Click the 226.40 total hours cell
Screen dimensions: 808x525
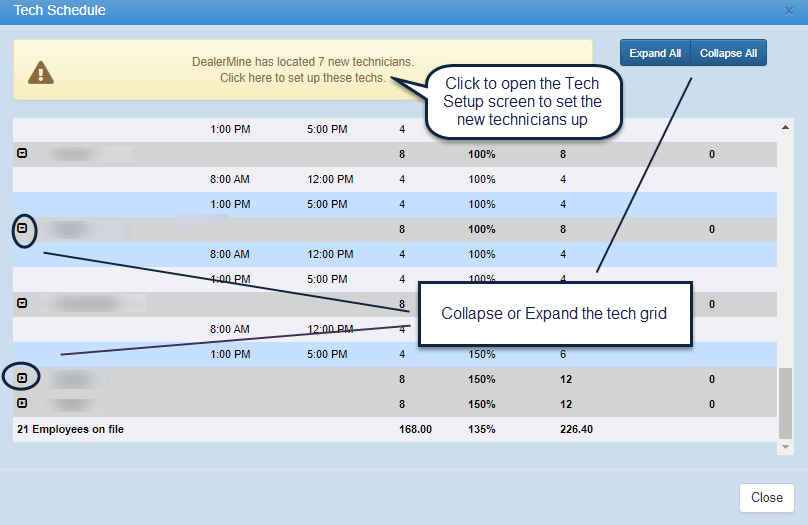point(577,430)
